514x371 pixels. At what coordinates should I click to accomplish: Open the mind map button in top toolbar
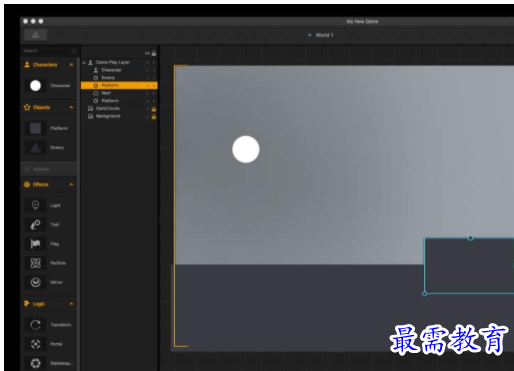(x=36, y=35)
